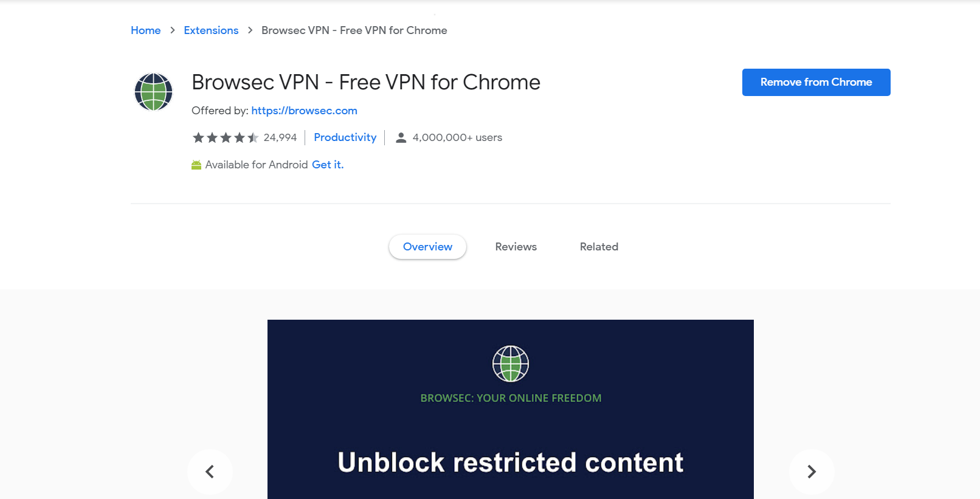Click the green Android robot icon

pos(196,165)
